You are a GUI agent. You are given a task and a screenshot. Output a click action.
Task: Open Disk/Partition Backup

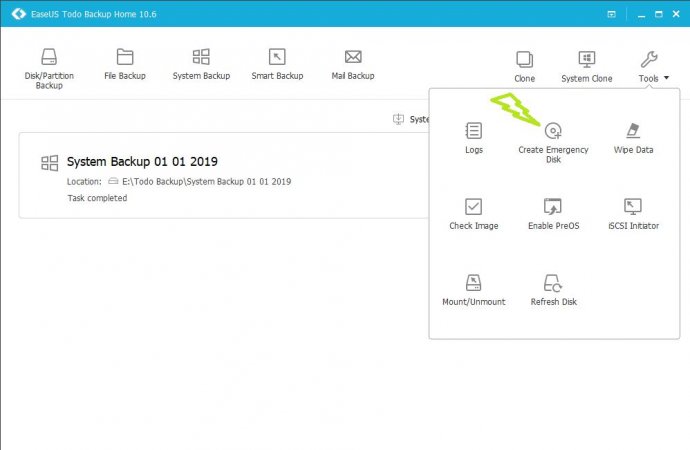[49, 68]
